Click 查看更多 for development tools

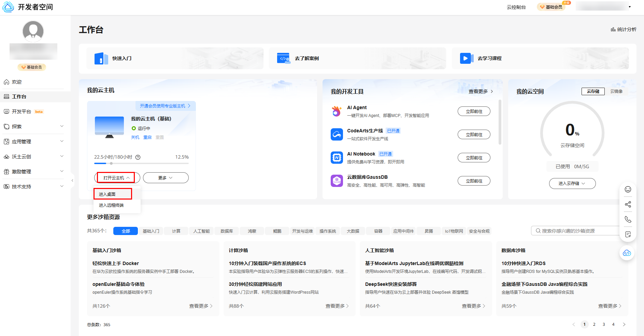[x=481, y=91]
